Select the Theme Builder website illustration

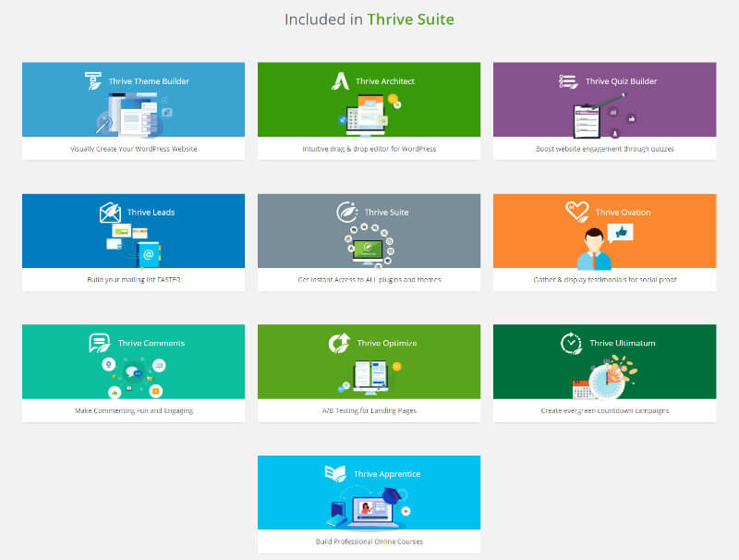[x=134, y=114]
